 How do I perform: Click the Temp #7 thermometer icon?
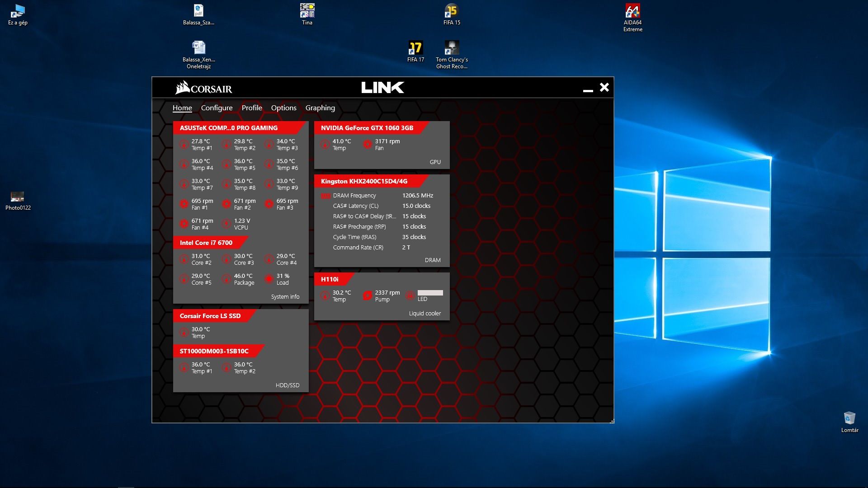[x=184, y=184]
